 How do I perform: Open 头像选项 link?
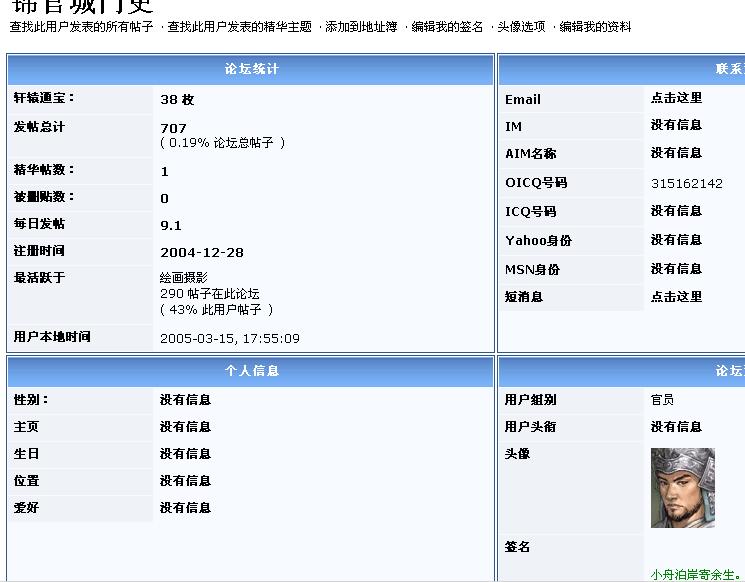point(522,27)
